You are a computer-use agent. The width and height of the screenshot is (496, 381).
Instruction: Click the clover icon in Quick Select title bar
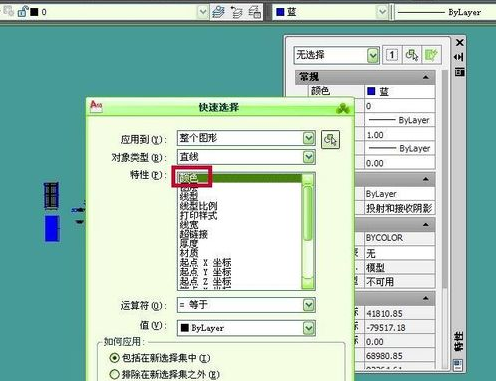(343, 108)
